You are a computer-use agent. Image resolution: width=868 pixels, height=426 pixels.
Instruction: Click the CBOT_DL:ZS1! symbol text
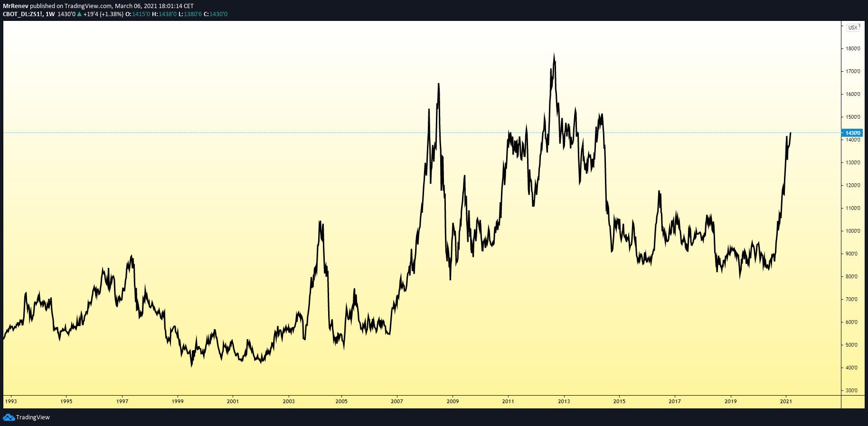coord(23,14)
